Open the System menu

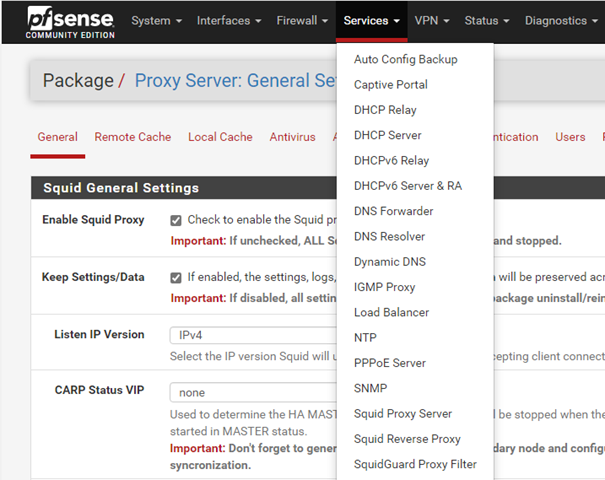click(156, 21)
